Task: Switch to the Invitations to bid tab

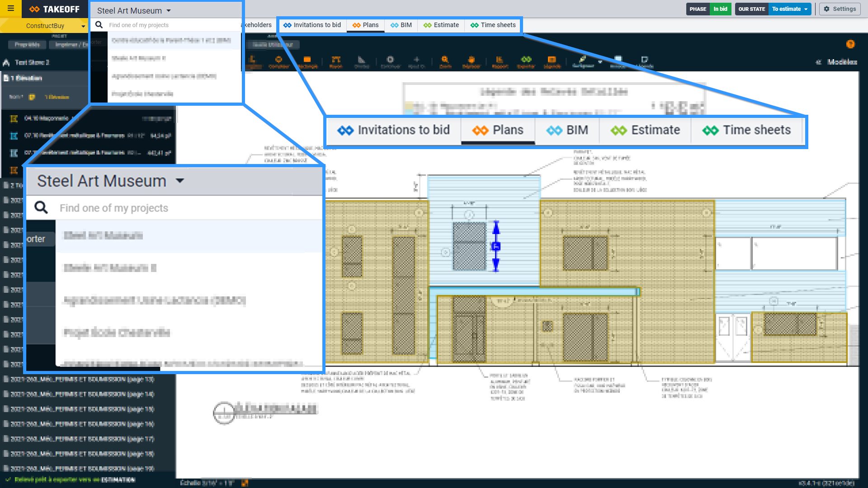Action: tap(312, 25)
